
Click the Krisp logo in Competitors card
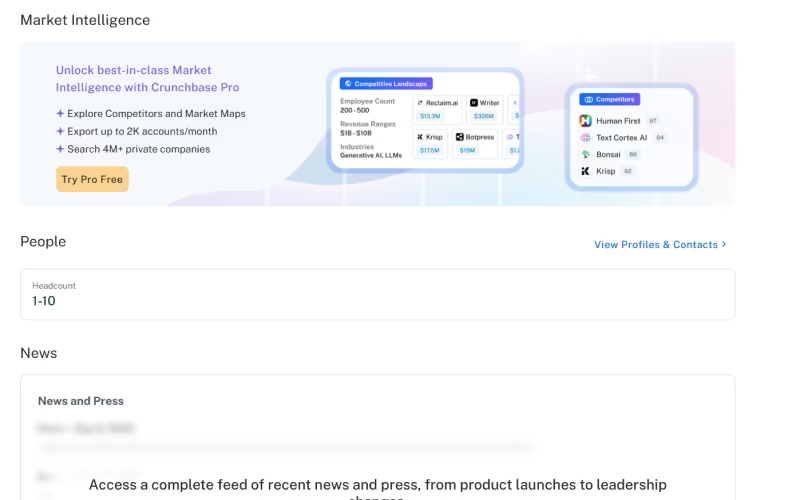585,171
